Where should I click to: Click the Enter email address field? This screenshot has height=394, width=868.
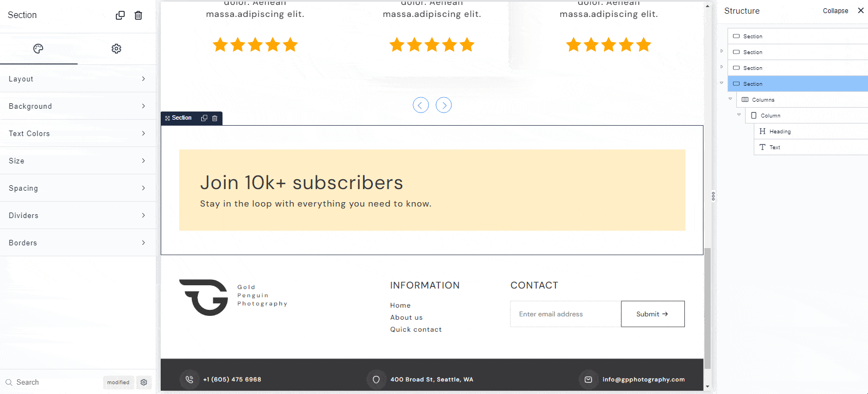[x=565, y=314]
